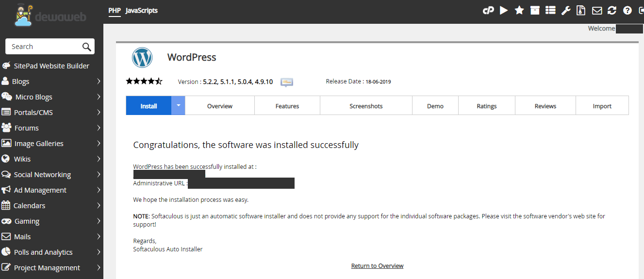Click the Calendars grid icon

click(x=5, y=205)
